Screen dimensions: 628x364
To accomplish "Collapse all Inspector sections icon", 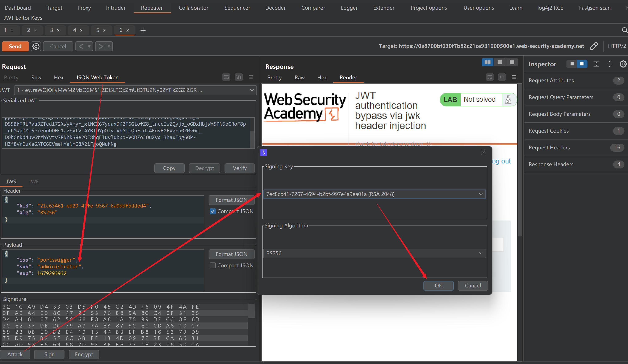I will pos(610,64).
